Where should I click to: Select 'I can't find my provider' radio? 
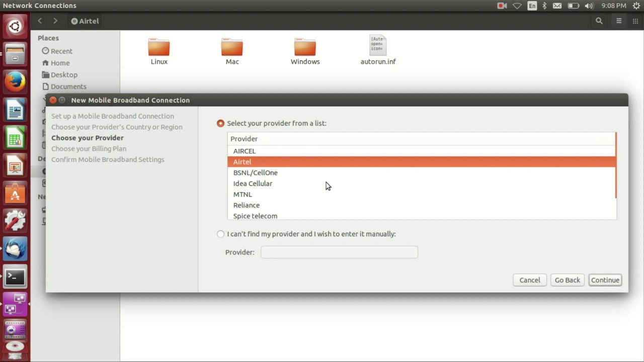pyautogui.click(x=220, y=234)
